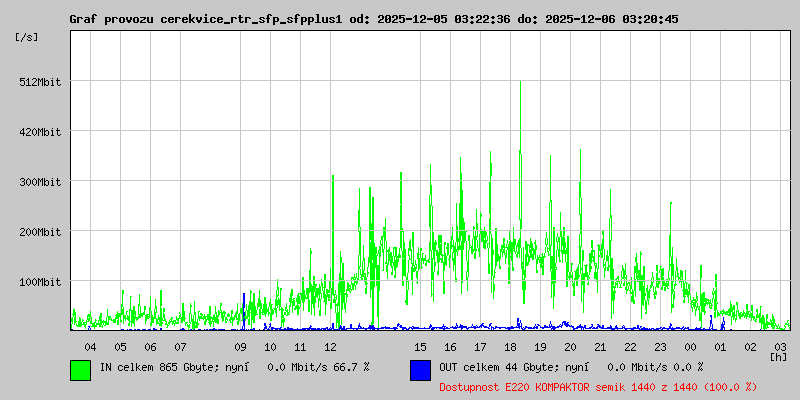Click the red Dostupnost E220 KOMPAKTOR text
Image resolution: width=800 pixels, height=400 pixels.
coord(598,387)
